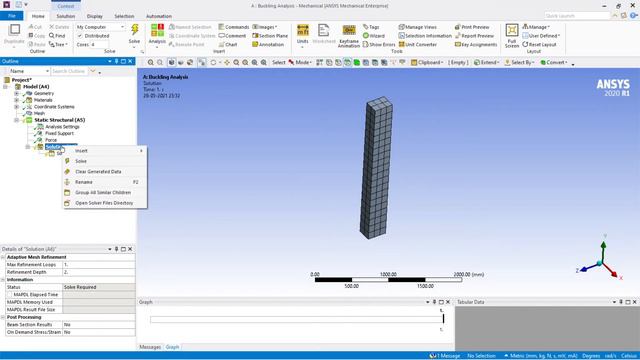Collapse the Adaptive Mesh Refinement section
The height and width of the screenshot is (360, 640).
click(3, 257)
